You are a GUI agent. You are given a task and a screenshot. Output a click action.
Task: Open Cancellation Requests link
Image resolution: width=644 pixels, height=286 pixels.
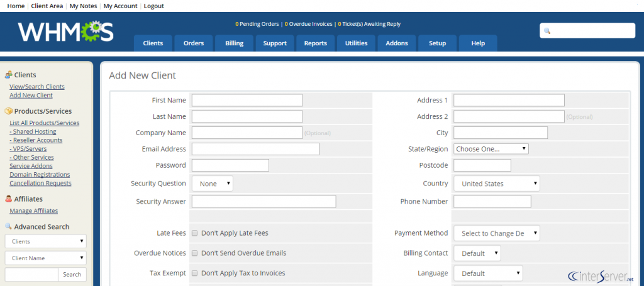click(x=40, y=183)
